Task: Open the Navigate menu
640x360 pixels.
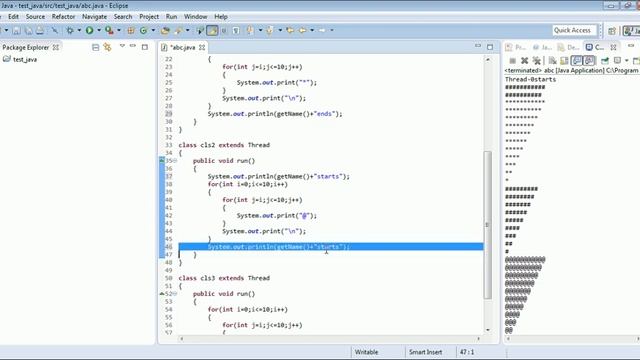Action: [94, 17]
